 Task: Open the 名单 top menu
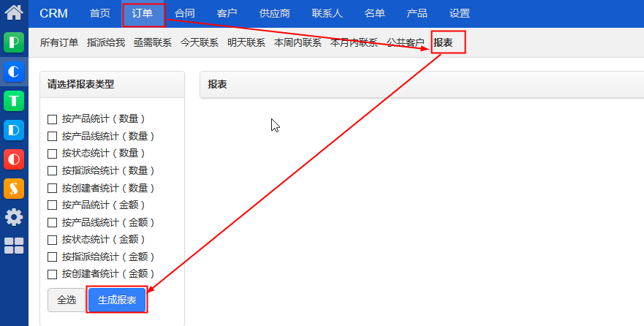(x=374, y=14)
